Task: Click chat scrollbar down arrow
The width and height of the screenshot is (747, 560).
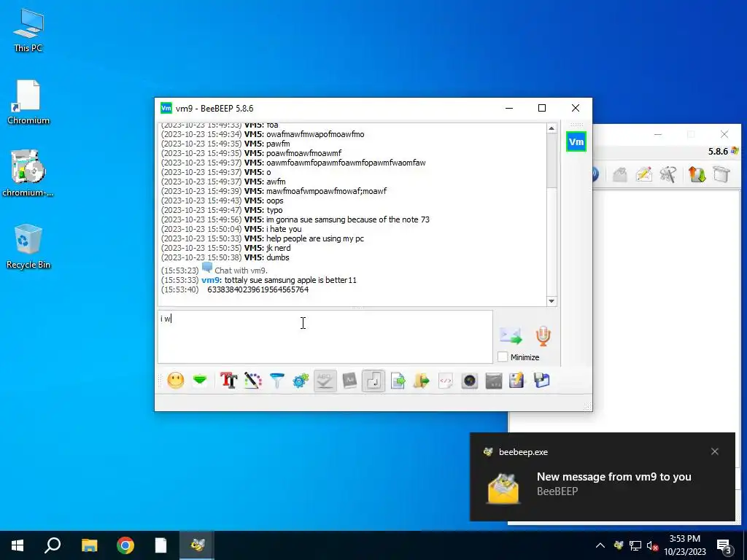Action: [x=551, y=301]
